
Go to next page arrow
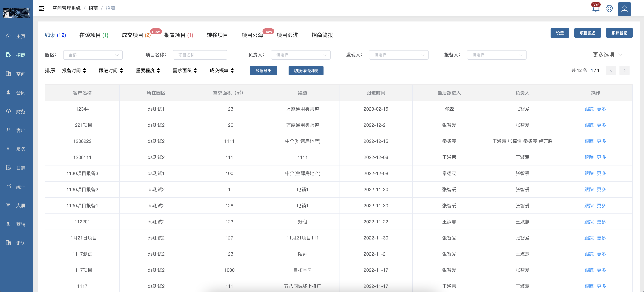click(624, 70)
